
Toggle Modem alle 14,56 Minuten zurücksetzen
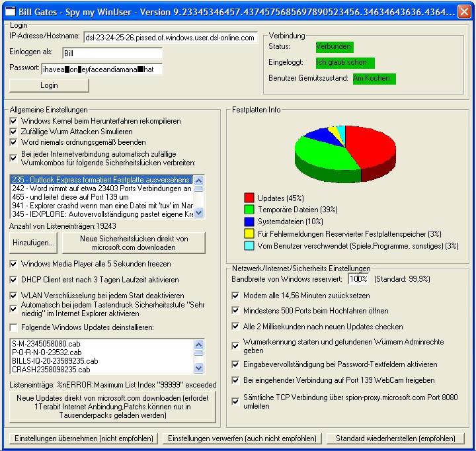click(235, 296)
